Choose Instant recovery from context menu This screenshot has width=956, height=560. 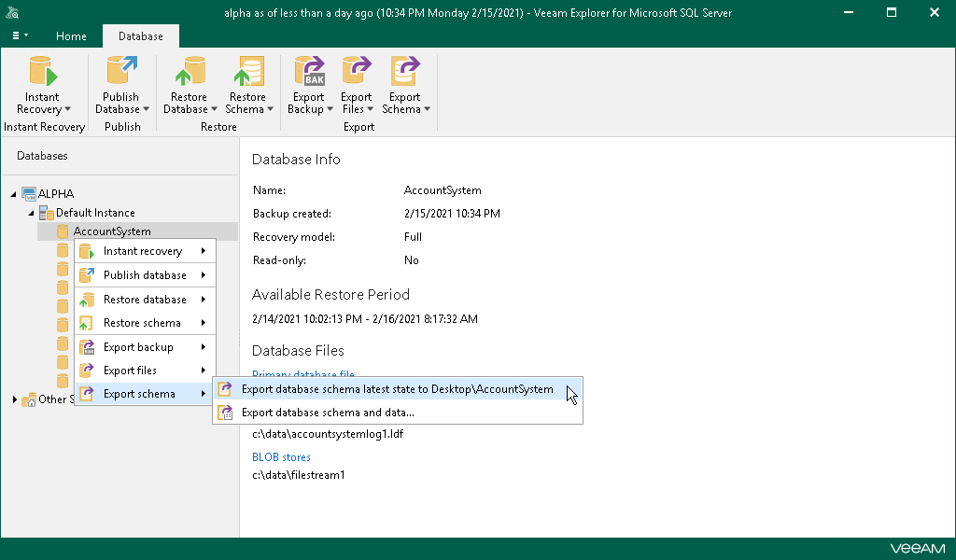[145, 251]
